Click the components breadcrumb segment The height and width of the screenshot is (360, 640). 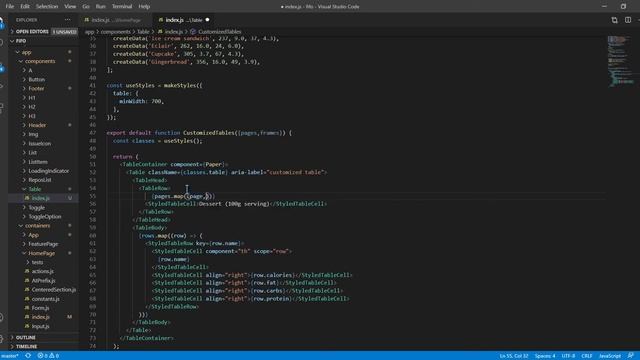pos(116,31)
